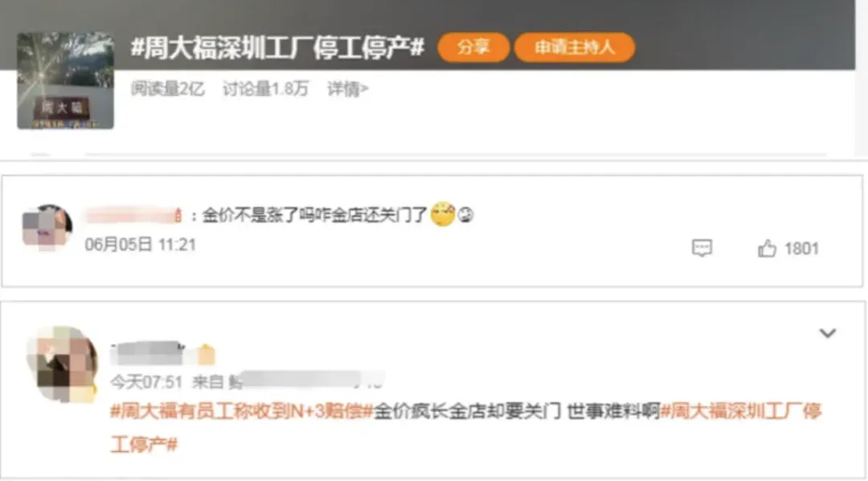The height and width of the screenshot is (481, 868).
Task: Click the 06月05日 11:21 timestamp
Action: point(141,244)
